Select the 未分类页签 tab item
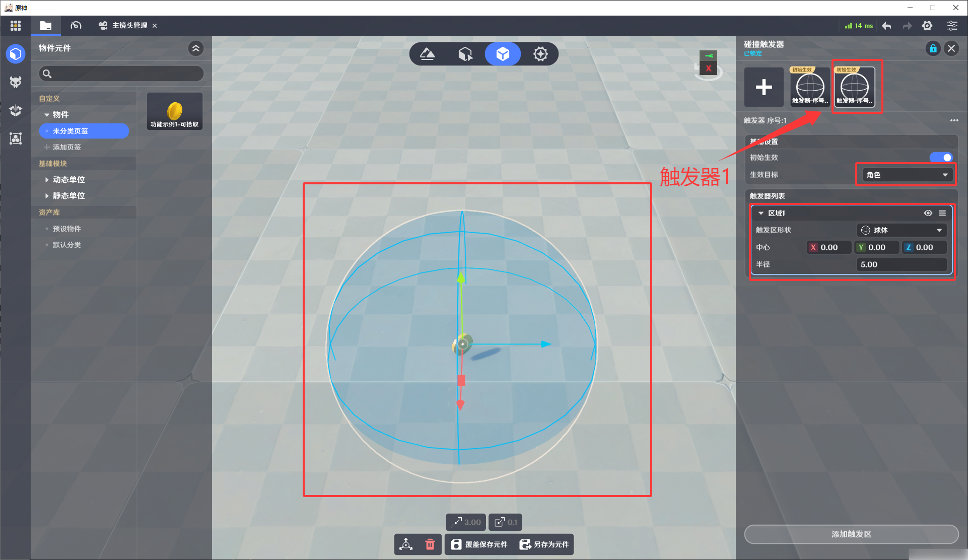968x560 pixels. tap(84, 131)
